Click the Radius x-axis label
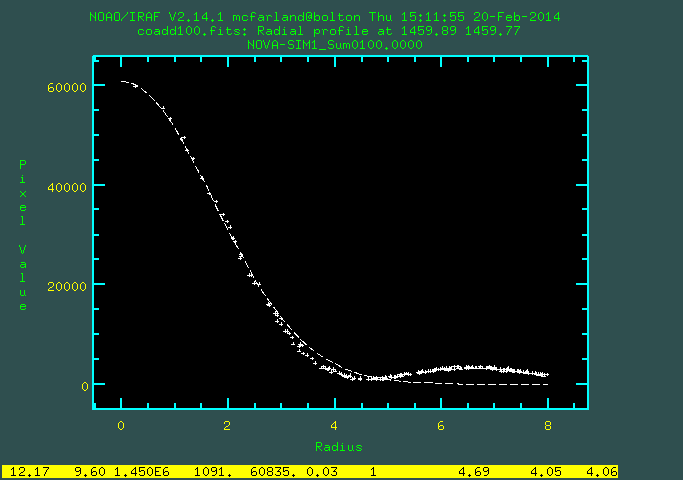Image resolution: width=683 pixels, height=480 pixels. (x=340, y=446)
